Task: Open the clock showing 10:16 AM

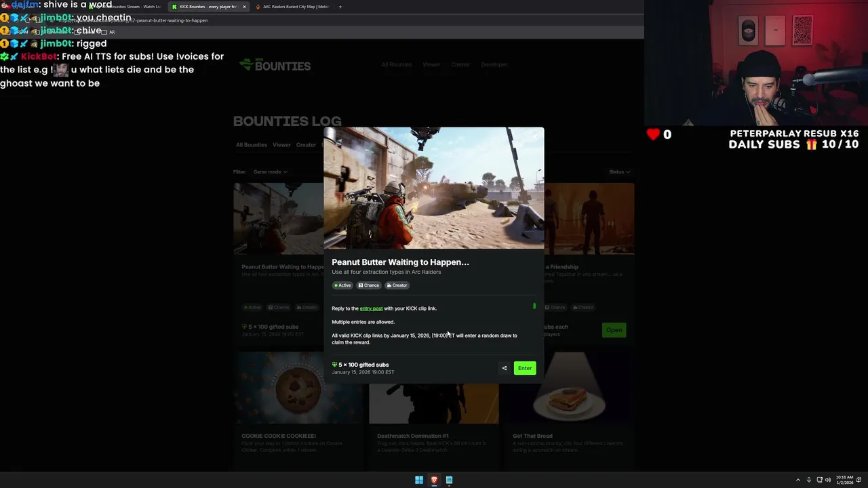Action: [x=844, y=480]
